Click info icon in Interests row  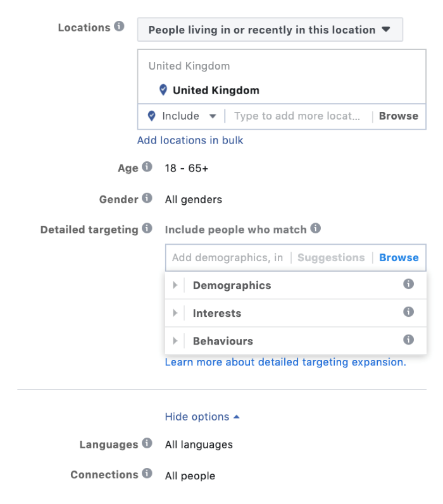(409, 312)
